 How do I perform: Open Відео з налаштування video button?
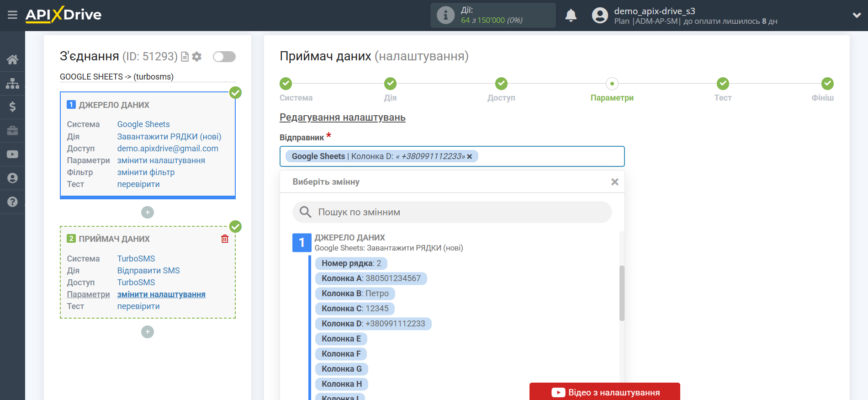(x=605, y=392)
